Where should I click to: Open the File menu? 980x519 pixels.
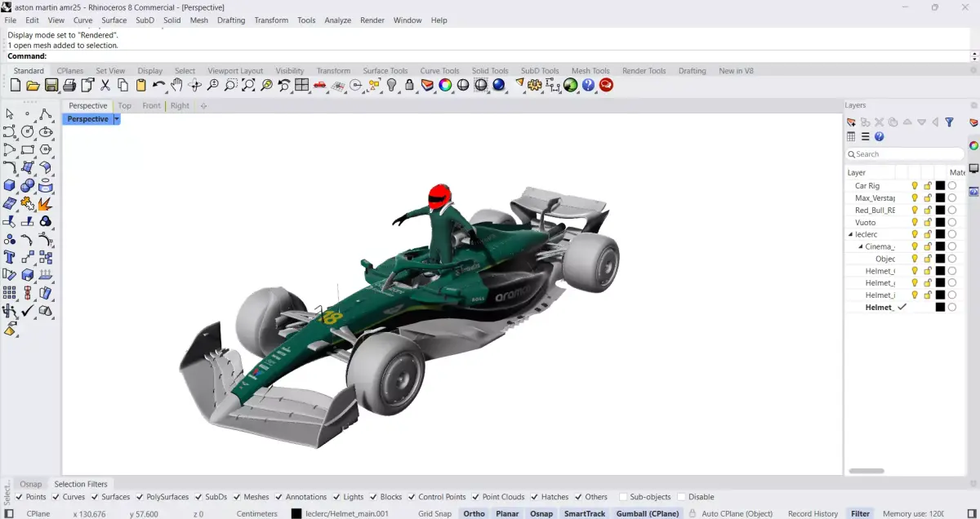[x=11, y=20]
